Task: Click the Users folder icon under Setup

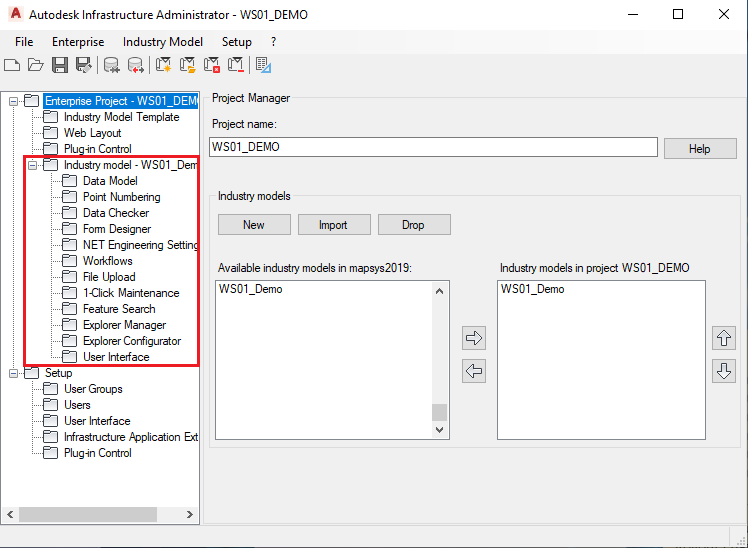Action: coord(50,405)
